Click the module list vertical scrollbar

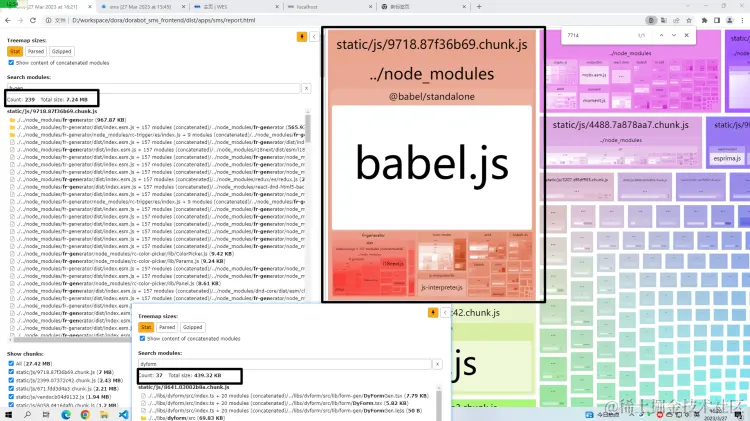click(x=308, y=128)
